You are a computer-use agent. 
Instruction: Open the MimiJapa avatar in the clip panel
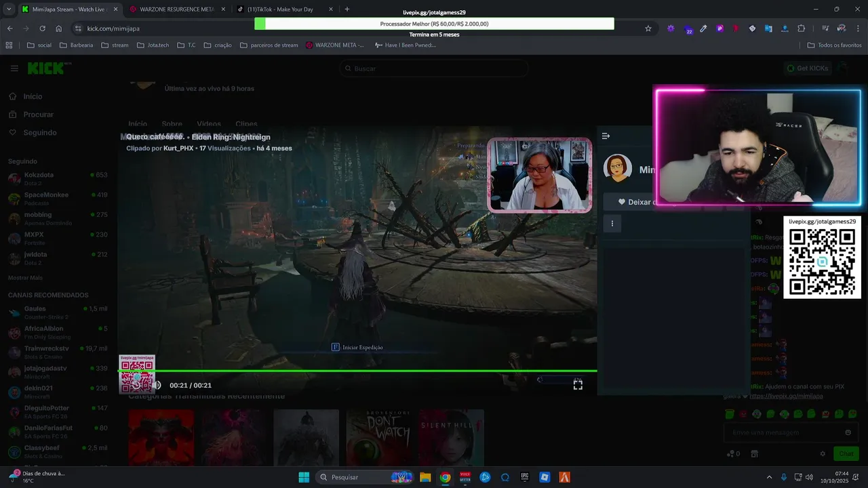tap(618, 169)
